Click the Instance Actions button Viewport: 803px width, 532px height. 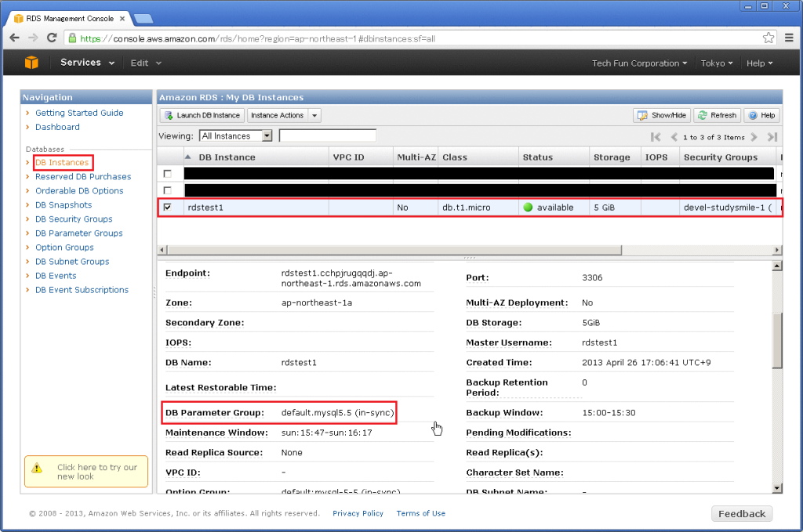[278, 115]
